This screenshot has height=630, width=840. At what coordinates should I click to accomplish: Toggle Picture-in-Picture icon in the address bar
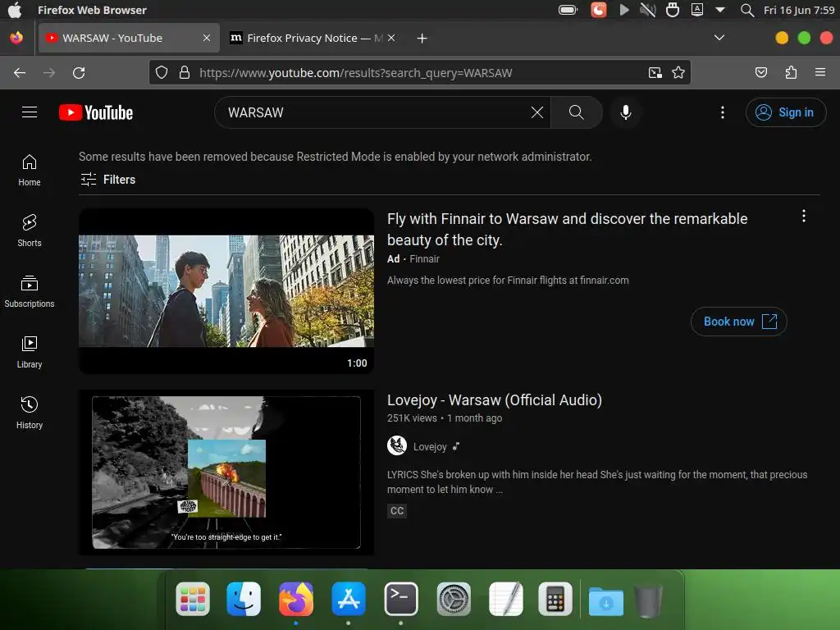click(x=655, y=72)
